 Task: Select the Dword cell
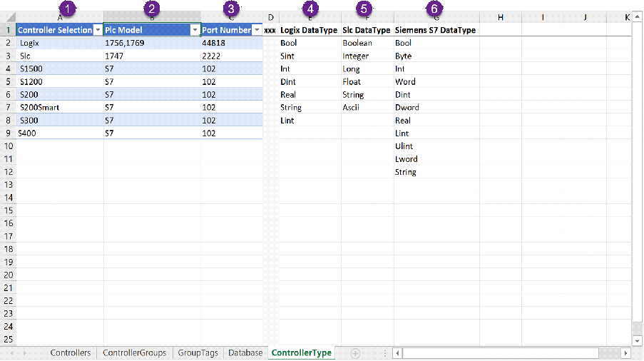(436, 107)
